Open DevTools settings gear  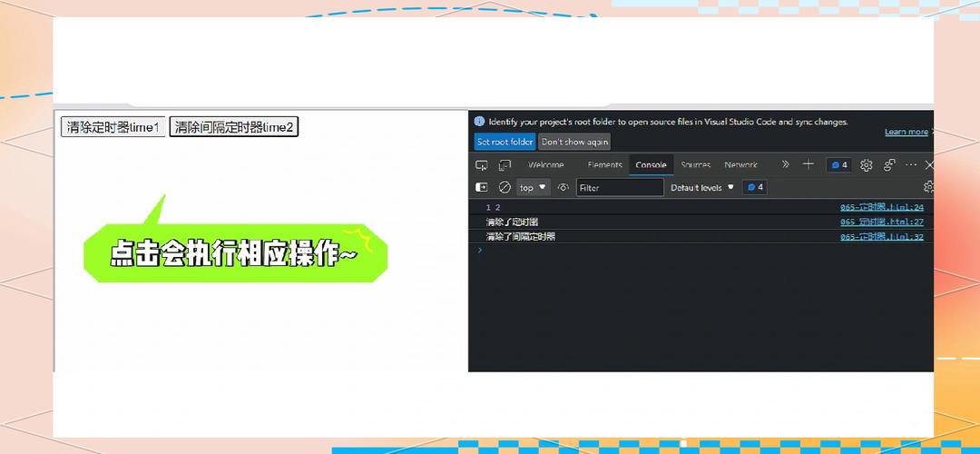pos(867,165)
